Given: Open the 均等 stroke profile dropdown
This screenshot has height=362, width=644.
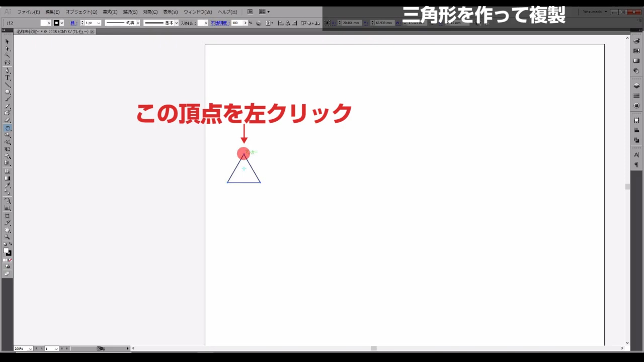Looking at the screenshot, I should coord(138,23).
